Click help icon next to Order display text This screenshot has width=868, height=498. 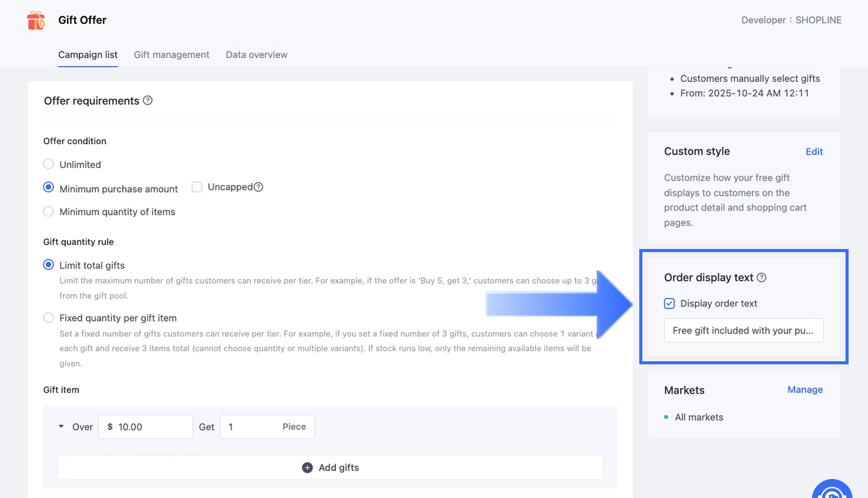[761, 278]
